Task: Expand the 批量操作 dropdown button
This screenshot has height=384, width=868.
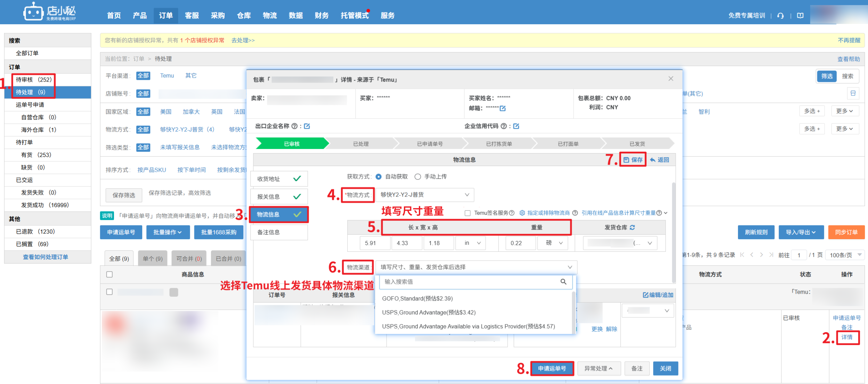Action: click(168, 232)
